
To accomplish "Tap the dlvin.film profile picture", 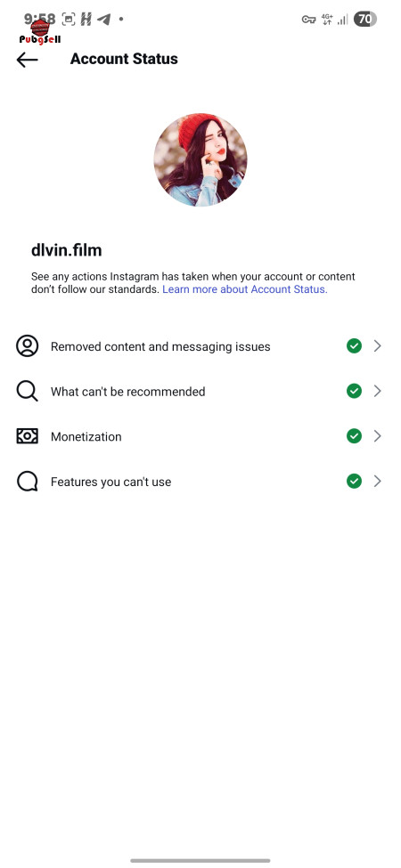I will click(200, 160).
